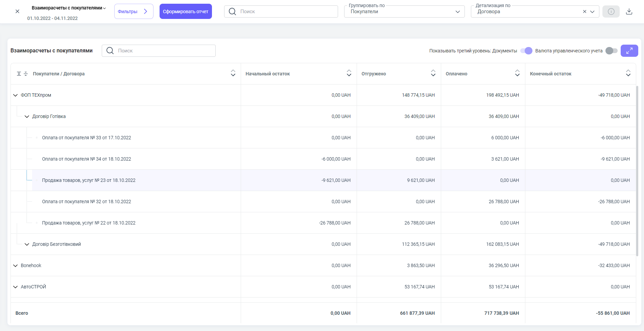Close the report with X icon
Viewport: 644px width, 331px height.
click(17, 11)
